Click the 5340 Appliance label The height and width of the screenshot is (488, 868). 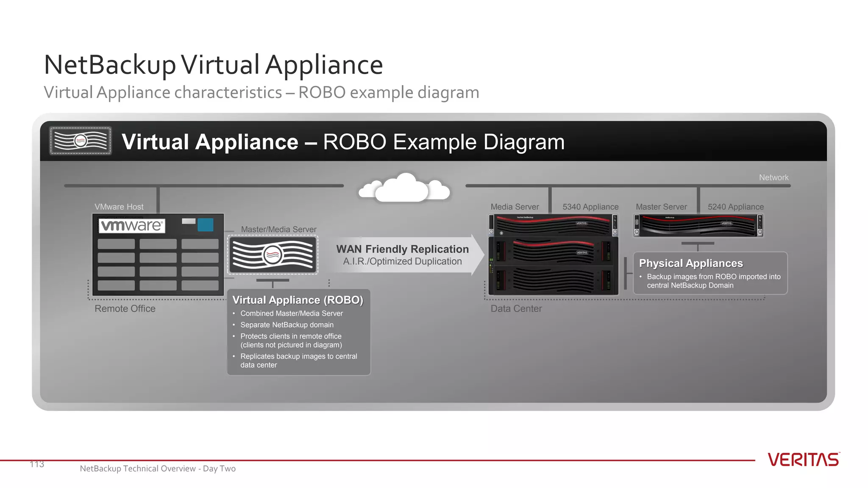click(x=590, y=207)
